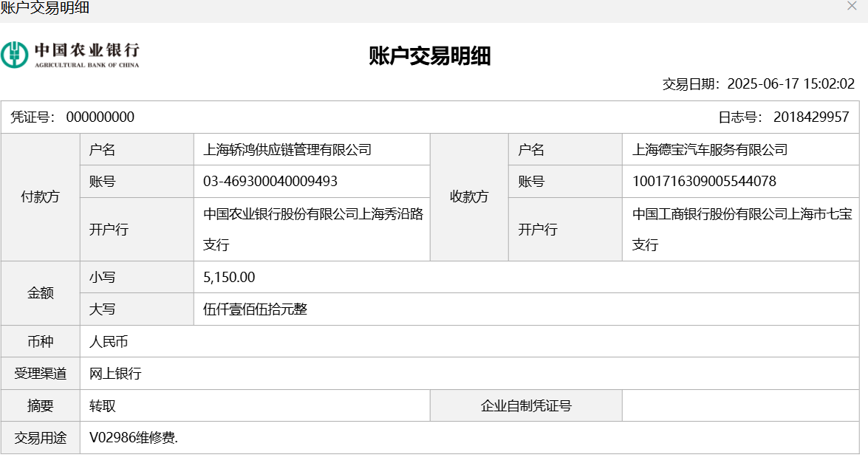Click the voucher number 000000000
The image size is (868, 463).
[x=100, y=117]
